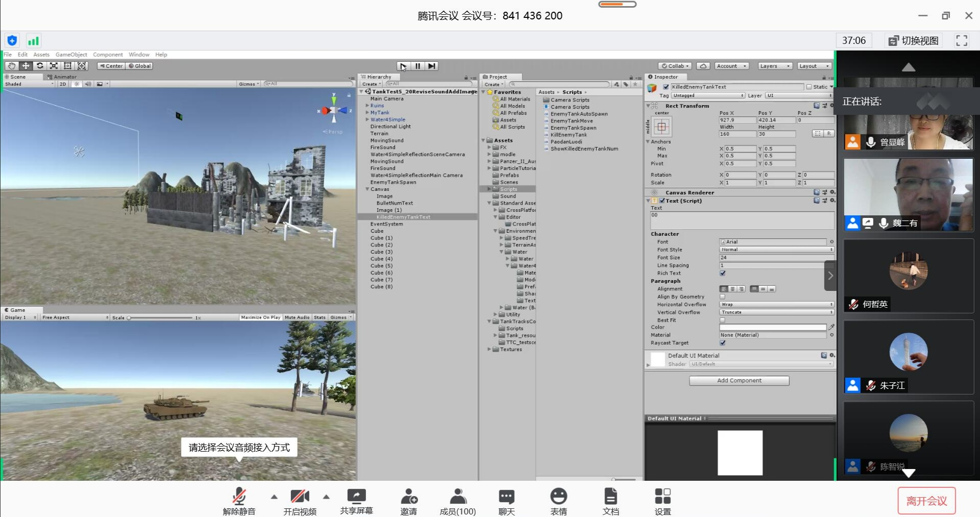The image size is (980, 517).
Task: Click the eyedropper next to Color
Action: (831, 327)
